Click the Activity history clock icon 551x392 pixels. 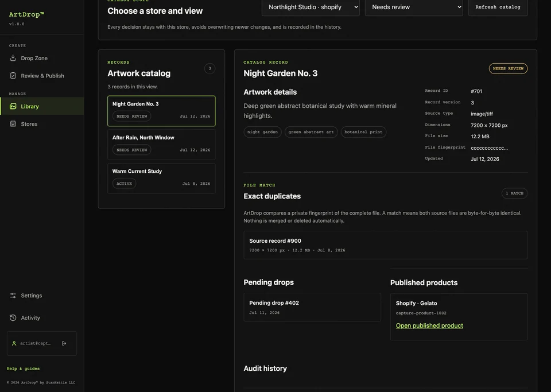point(13,317)
